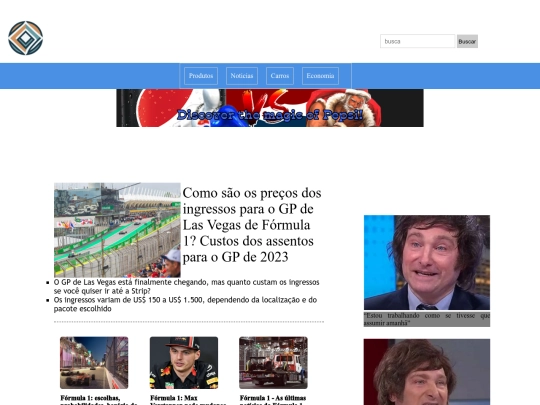Open the Max Verstappen photo thumbnail
The image size is (540, 405).
click(184, 363)
